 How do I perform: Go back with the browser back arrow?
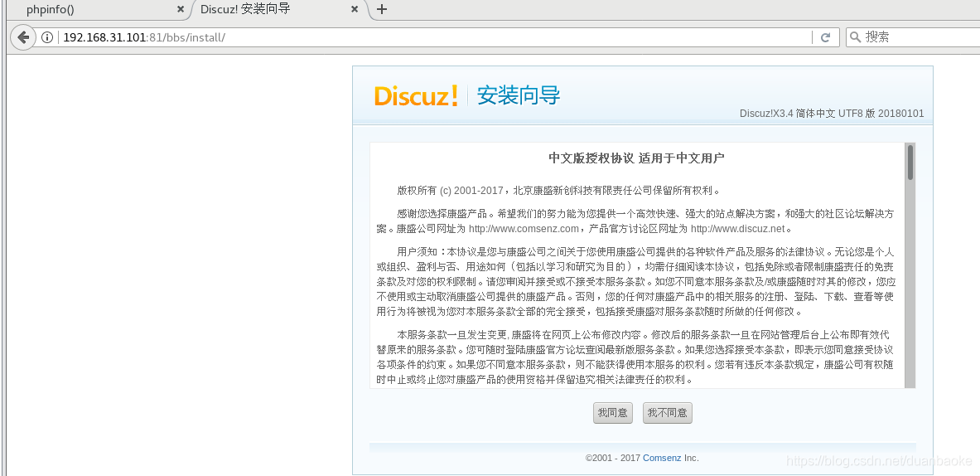(23, 37)
